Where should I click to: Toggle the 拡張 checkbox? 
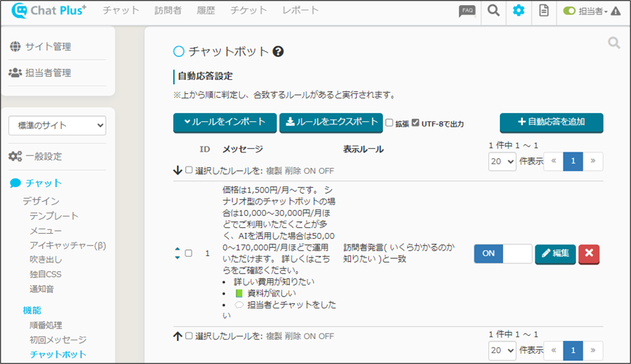click(x=389, y=123)
